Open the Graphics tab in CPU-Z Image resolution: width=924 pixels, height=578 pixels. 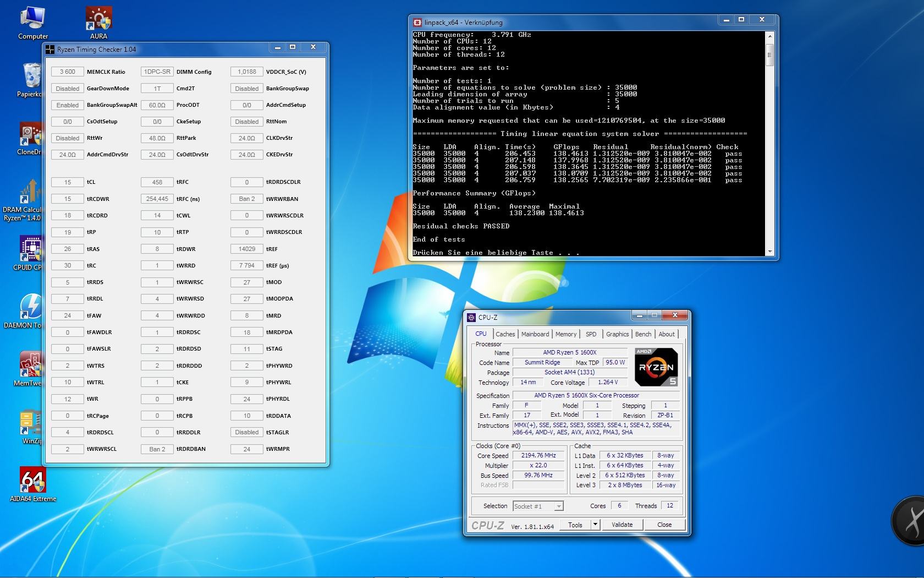[x=617, y=334]
